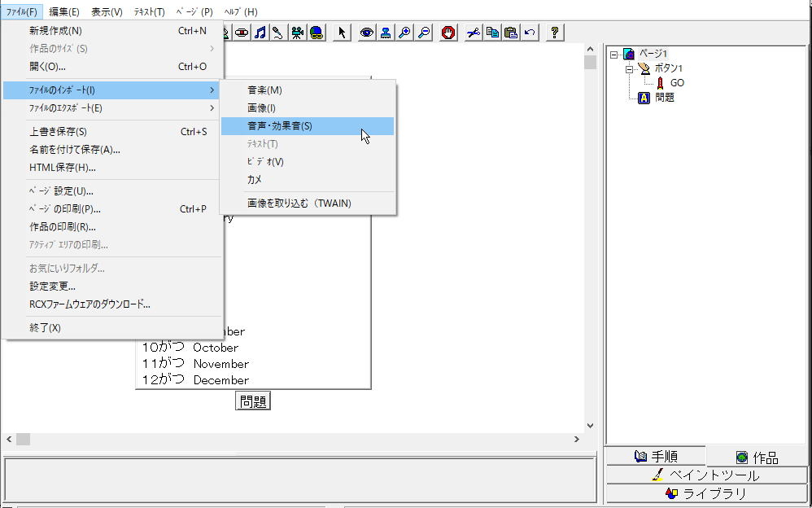
Task: Open the ヘルプ(H) menu
Action: 241,12
